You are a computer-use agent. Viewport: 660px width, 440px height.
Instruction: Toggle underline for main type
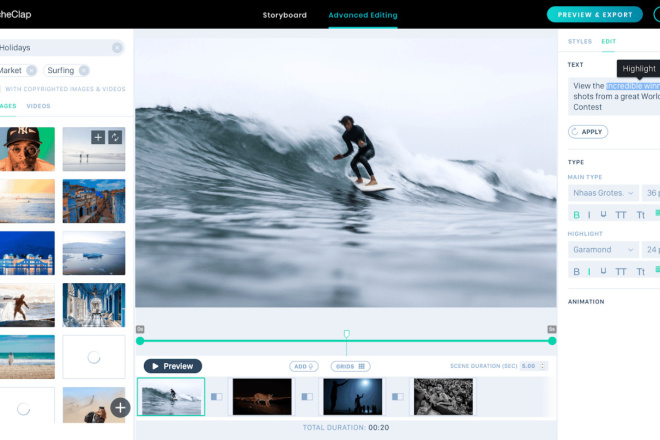[603, 215]
